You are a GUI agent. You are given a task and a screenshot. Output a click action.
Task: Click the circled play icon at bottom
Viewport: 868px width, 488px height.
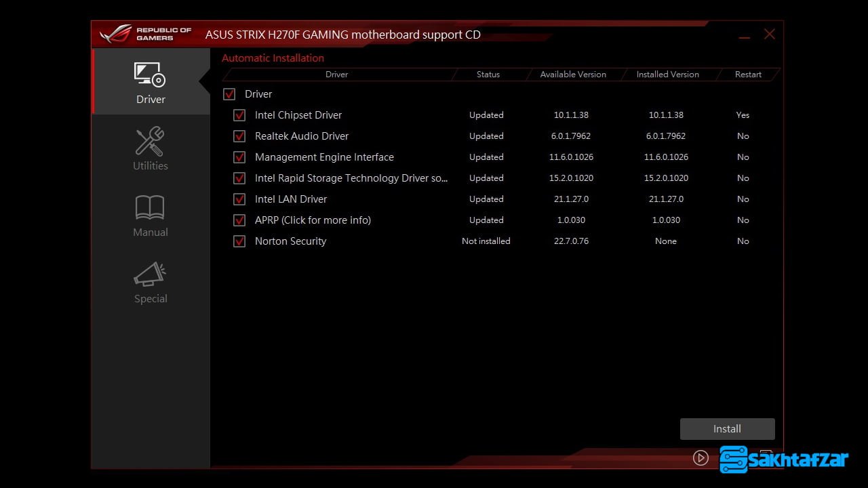pos(701,458)
